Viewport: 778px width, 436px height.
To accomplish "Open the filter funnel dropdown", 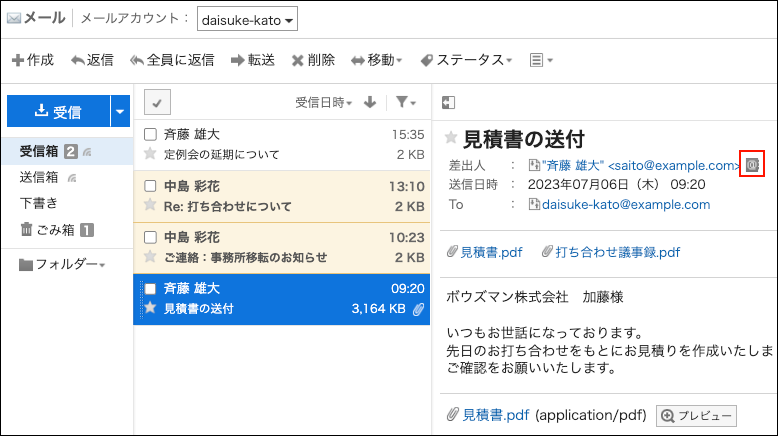I will tap(406, 102).
